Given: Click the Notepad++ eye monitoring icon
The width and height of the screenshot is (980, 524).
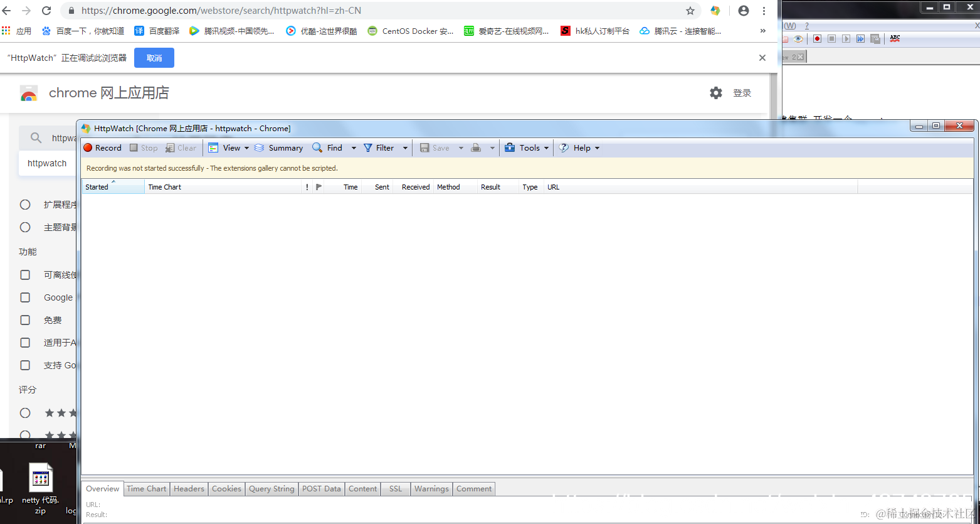Looking at the screenshot, I should tap(798, 38).
